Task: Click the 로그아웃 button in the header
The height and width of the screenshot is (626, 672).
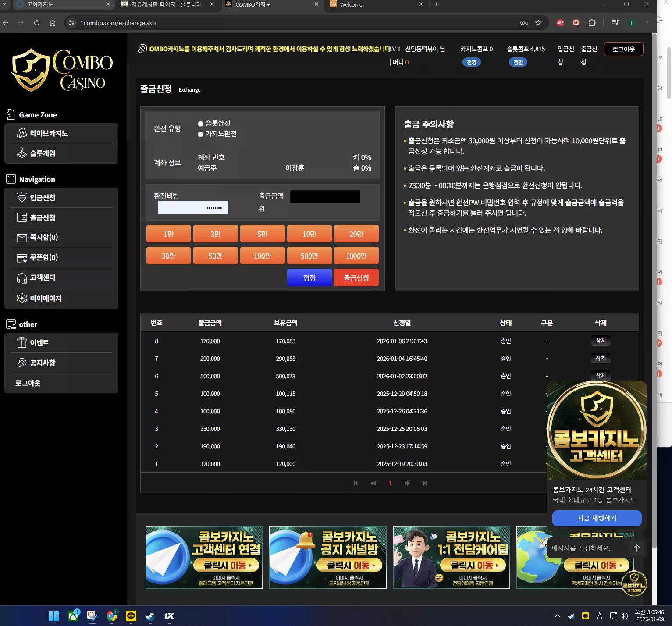Action: tap(624, 49)
